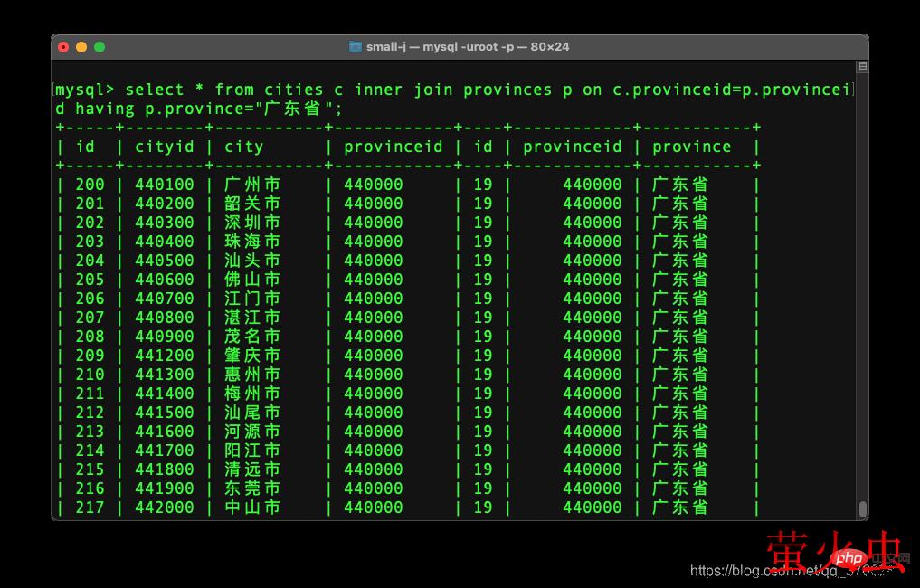Screen dimensions: 920x588
Task: Click the green zoom window button
Action: click(x=100, y=47)
